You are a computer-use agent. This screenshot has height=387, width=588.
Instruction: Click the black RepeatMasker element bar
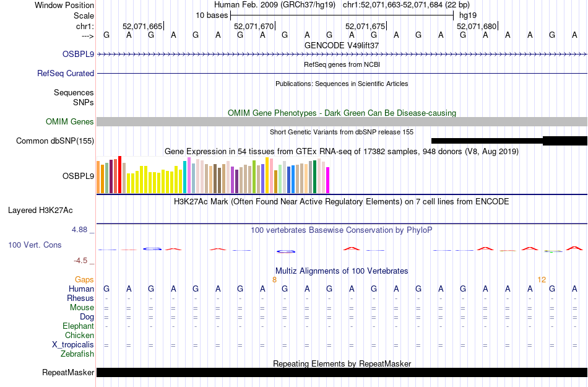pyautogui.click(x=342, y=372)
